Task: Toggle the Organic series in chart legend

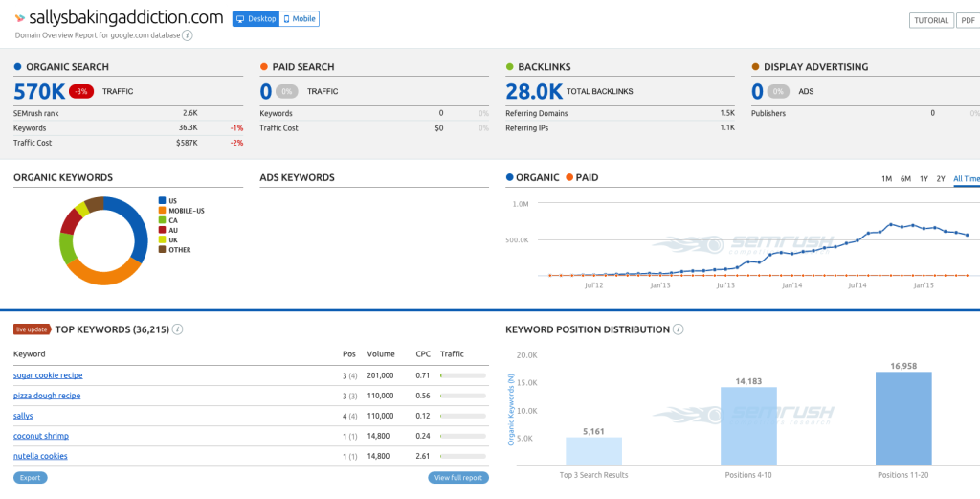Action: pos(532,177)
